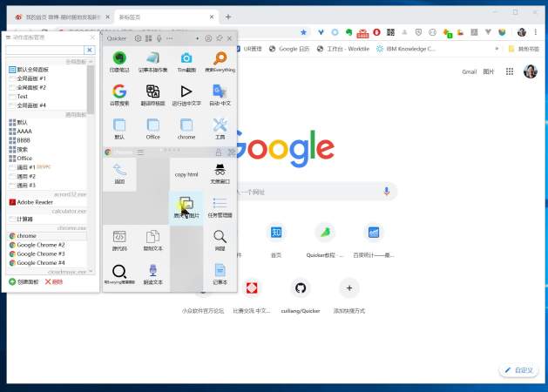Open the Notepad action in Quicker
548x392 pixels.
pyautogui.click(x=220, y=274)
